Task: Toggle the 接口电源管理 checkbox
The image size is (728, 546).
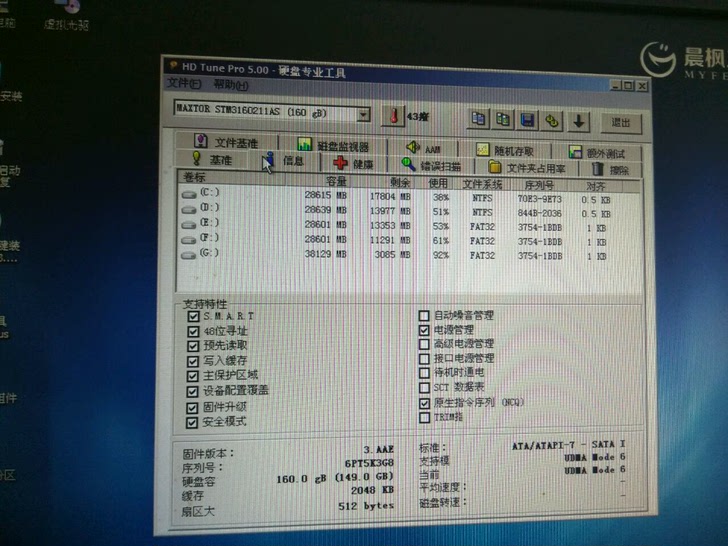Action: coord(424,359)
